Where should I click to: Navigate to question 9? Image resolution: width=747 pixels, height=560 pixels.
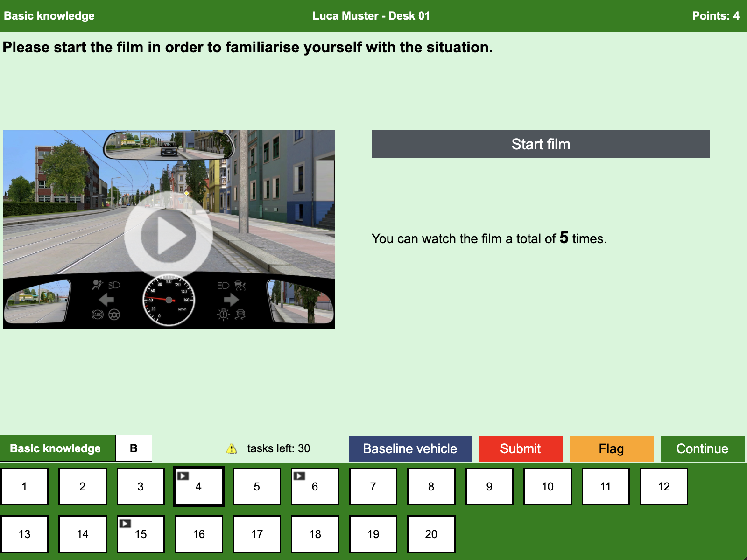pos(489,486)
